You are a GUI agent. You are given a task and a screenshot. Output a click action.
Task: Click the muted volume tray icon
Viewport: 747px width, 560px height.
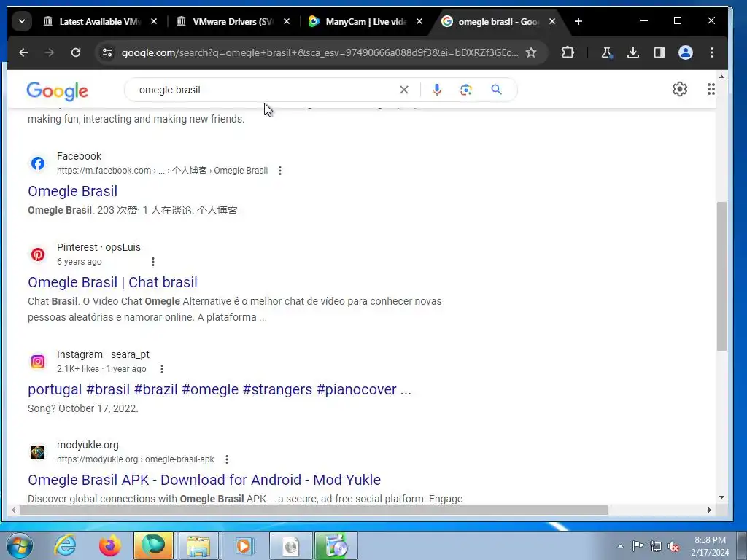(x=673, y=546)
